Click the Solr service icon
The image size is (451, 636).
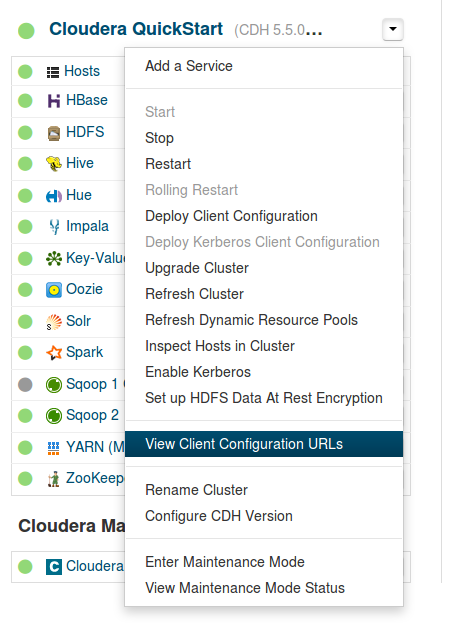[x=54, y=322]
